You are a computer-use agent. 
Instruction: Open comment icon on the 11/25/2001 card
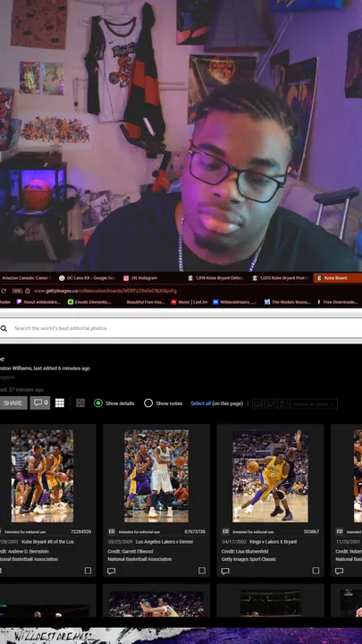[x=339, y=571]
